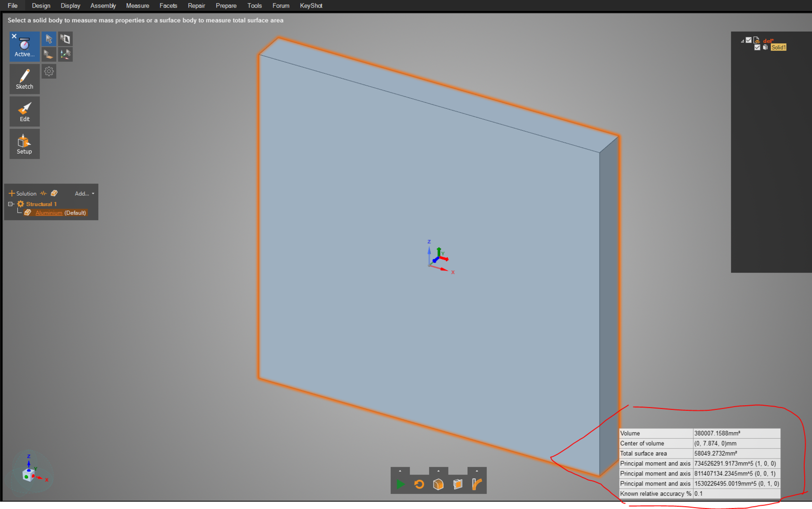Viewport: 812px width, 509px height.
Task: Select the arrow pointer selection tool
Action: (49, 39)
